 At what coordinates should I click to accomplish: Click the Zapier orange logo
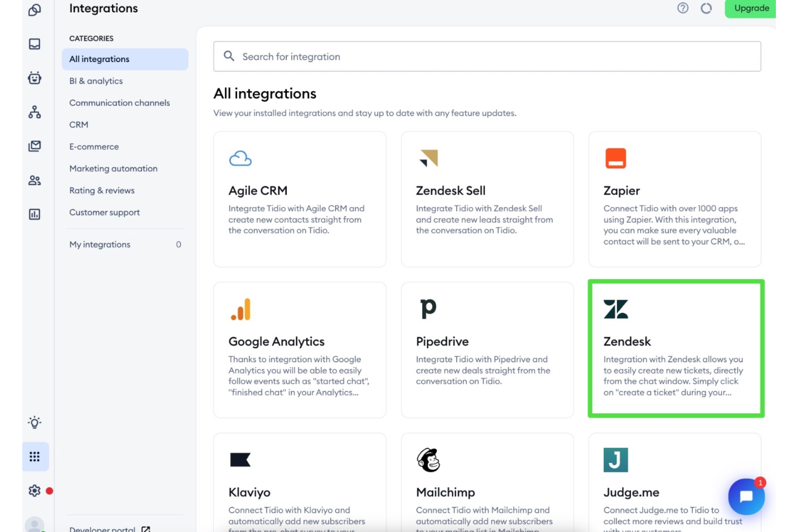(616, 158)
